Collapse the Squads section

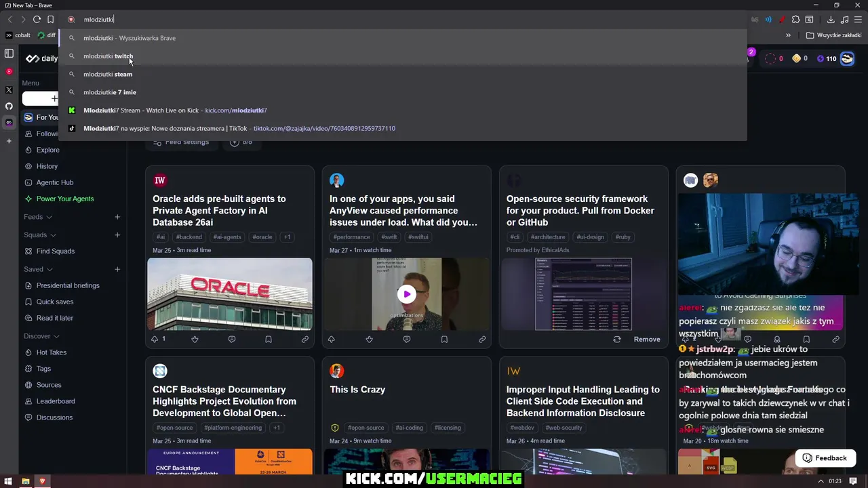(40, 235)
